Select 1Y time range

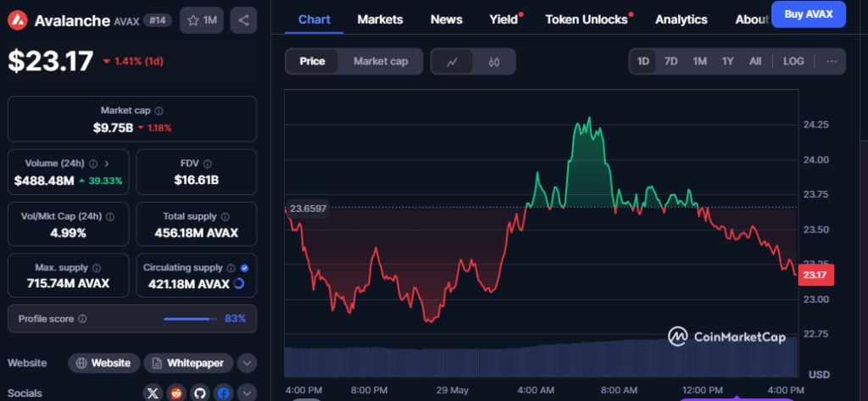728,61
